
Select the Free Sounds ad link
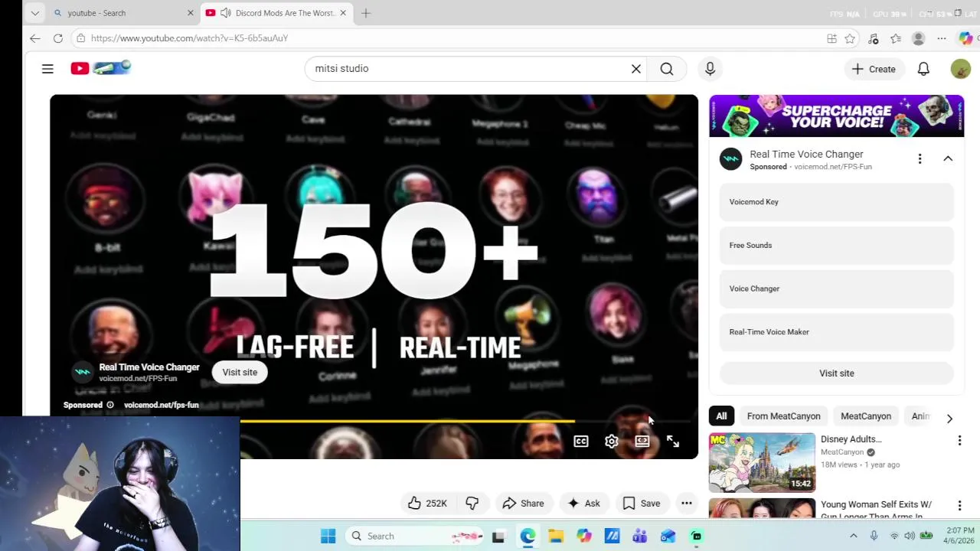tap(836, 246)
